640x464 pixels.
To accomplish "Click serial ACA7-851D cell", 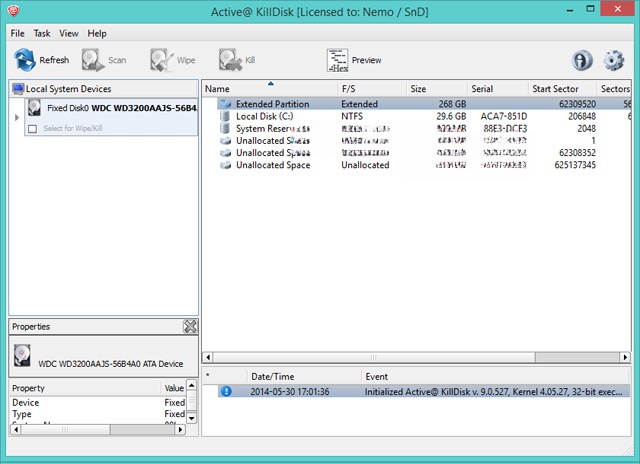I will tap(504, 116).
